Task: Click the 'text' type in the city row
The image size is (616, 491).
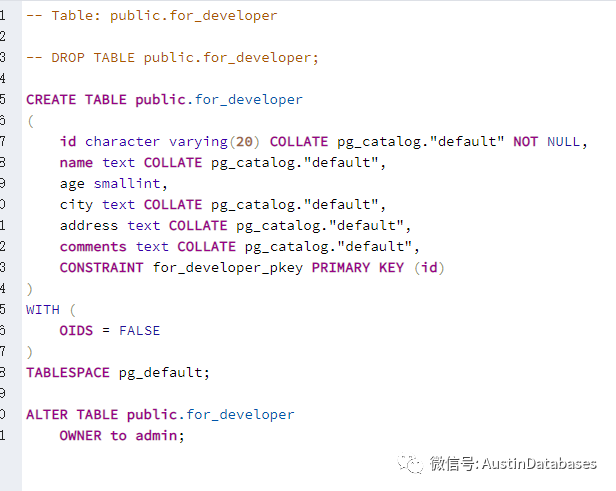Action: tap(118, 205)
